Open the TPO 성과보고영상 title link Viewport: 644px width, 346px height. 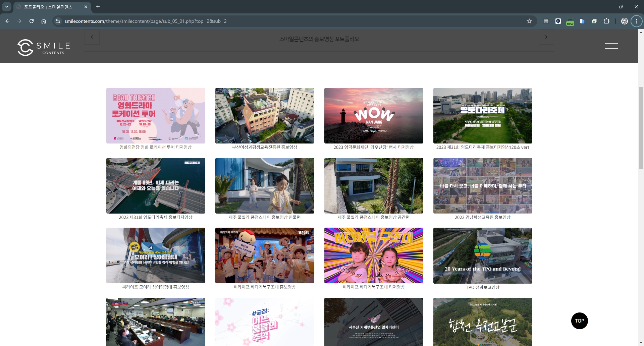coord(482,287)
